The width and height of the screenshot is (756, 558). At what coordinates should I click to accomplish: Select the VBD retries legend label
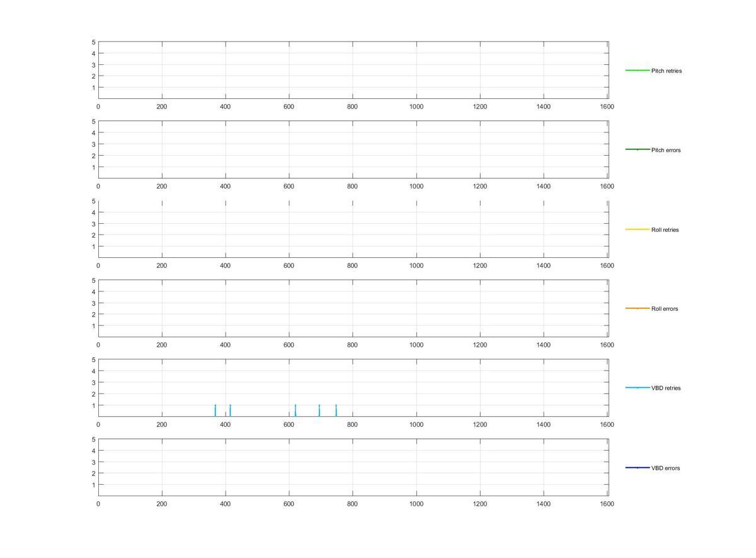click(667, 388)
